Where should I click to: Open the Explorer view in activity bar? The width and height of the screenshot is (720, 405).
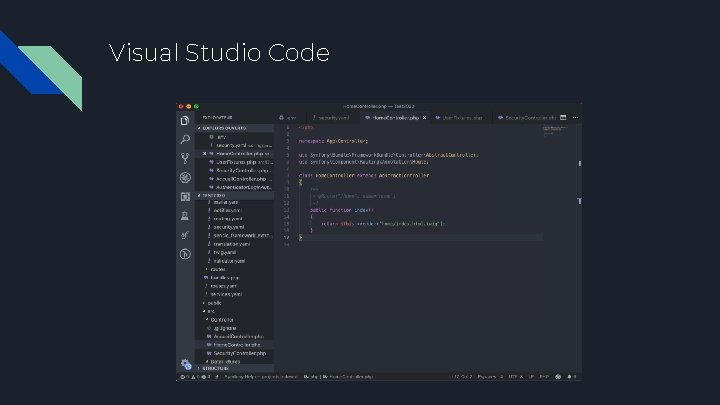185,120
